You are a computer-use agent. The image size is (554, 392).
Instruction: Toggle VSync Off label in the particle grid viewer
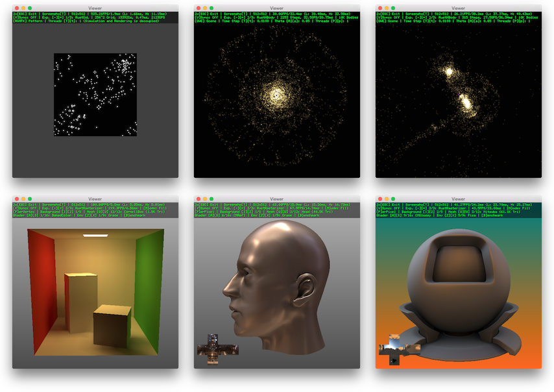25,17
